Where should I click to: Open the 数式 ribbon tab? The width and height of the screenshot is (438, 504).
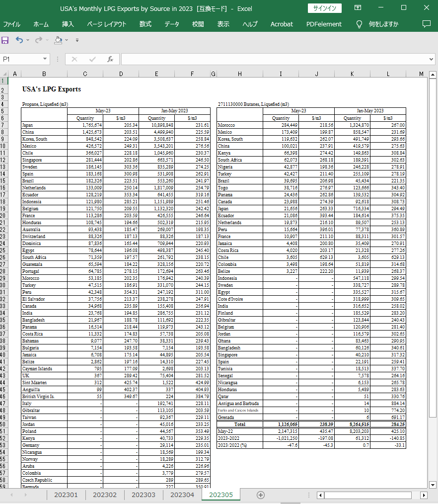[146, 24]
